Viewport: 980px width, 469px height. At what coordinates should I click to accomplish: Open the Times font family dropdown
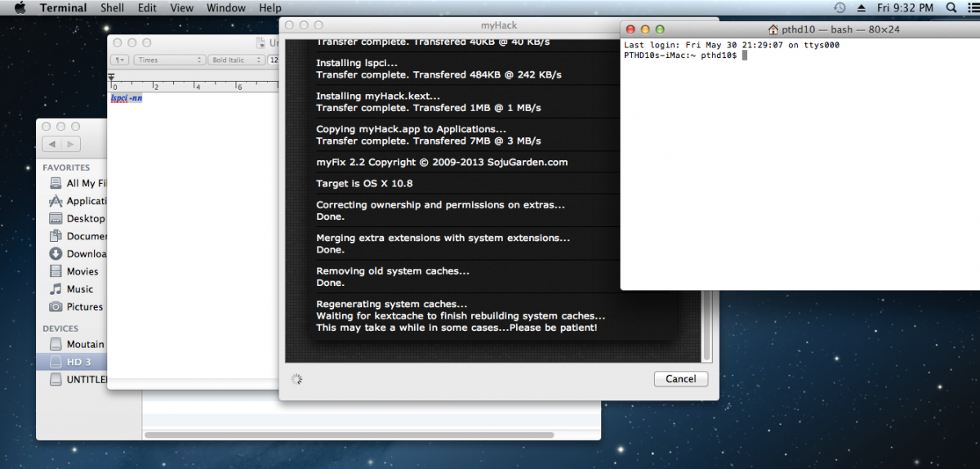[x=170, y=60]
